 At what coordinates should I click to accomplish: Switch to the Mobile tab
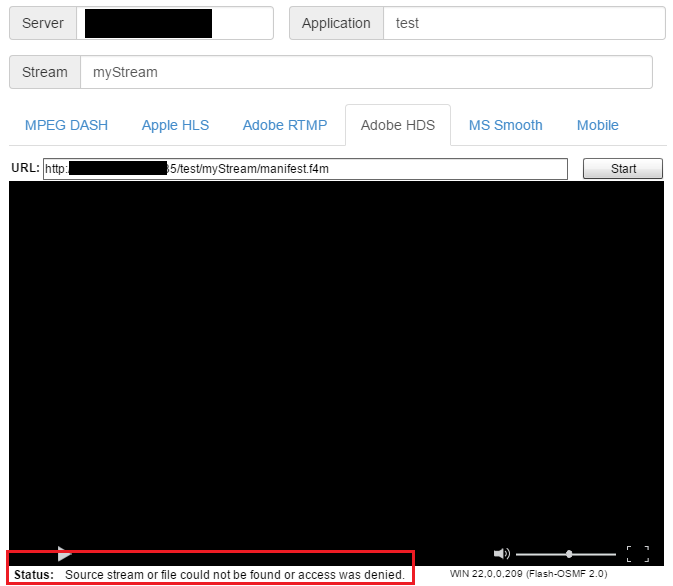[597, 125]
